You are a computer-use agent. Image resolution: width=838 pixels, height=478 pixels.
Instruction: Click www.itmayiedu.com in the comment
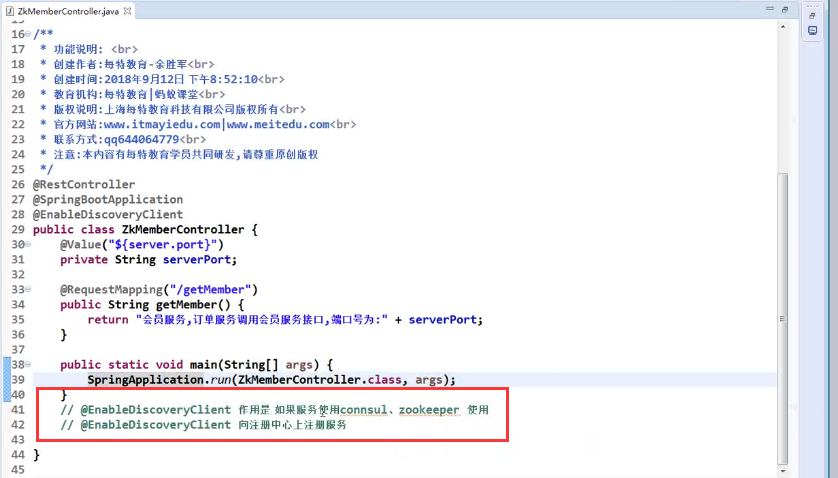click(x=162, y=124)
